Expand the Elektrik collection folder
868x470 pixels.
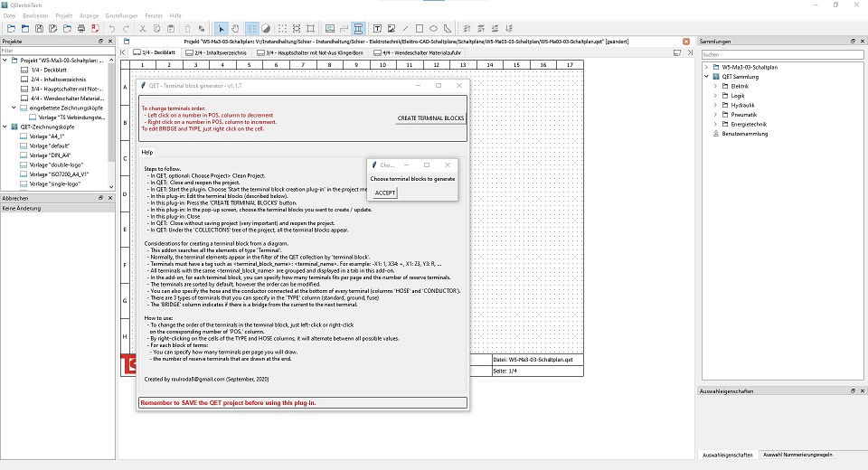coord(715,86)
